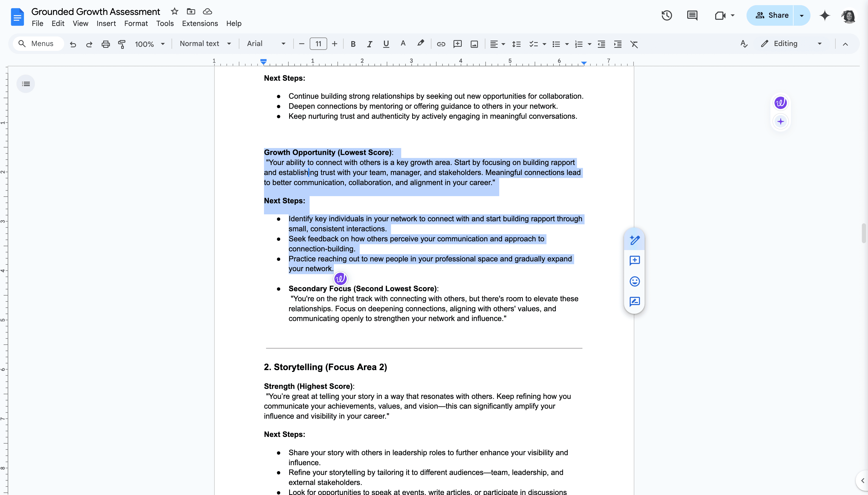Viewport: 868px width, 495px height.
Task: Open the comments history panel
Action: tap(692, 15)
